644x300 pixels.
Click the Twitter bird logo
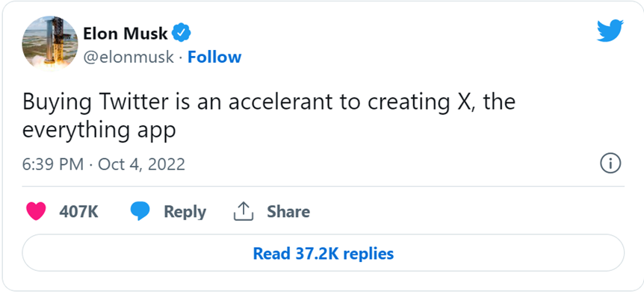point(608,32)
